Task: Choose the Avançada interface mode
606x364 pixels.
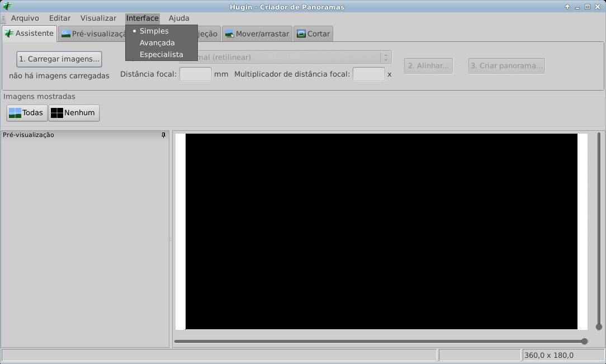Action: coord(157,43)
